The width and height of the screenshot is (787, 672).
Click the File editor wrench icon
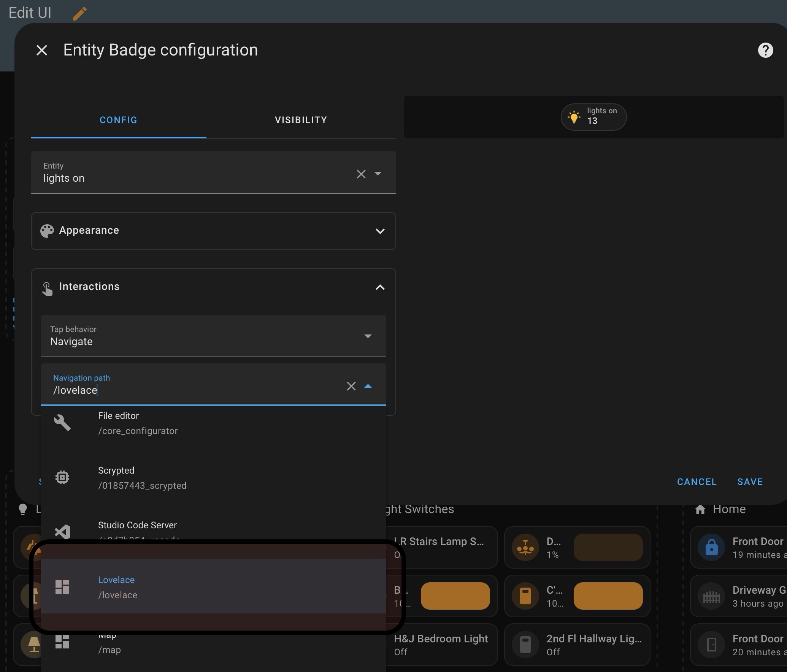[62, 423]
